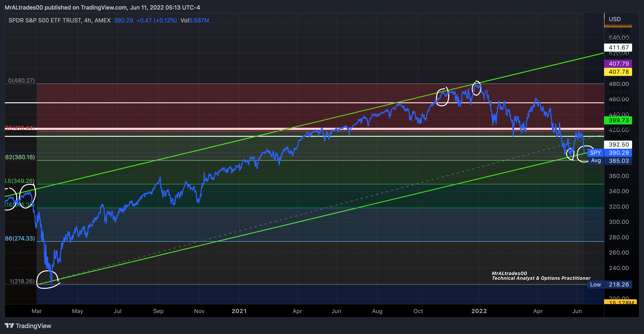The height and width of the screenshot is (334, 644).
Task: Click the Sep label on time axis
Action: coord(158,311)
